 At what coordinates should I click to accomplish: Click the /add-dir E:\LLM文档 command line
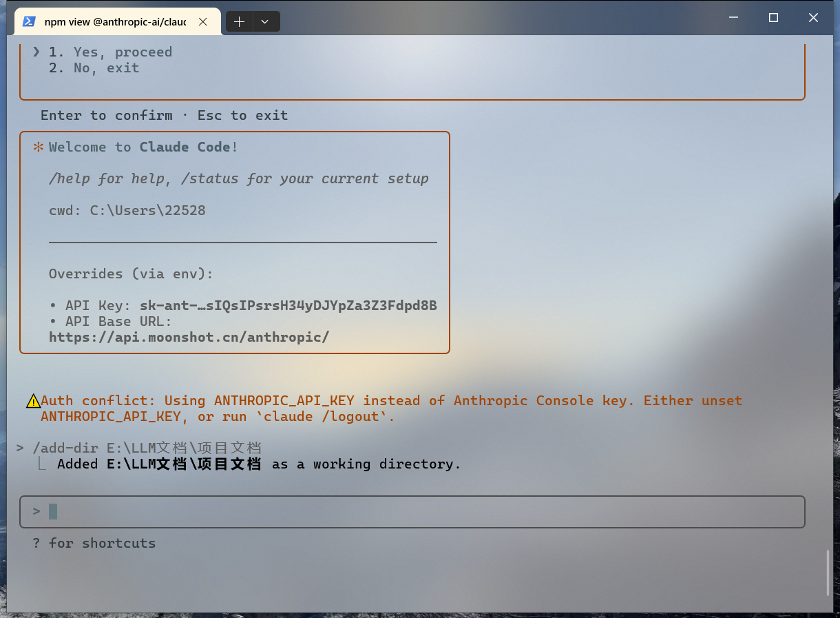coord(138,448)
